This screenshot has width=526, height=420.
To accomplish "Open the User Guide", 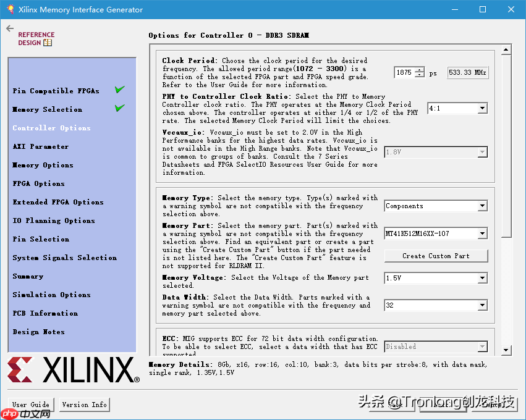I will 31,405.
